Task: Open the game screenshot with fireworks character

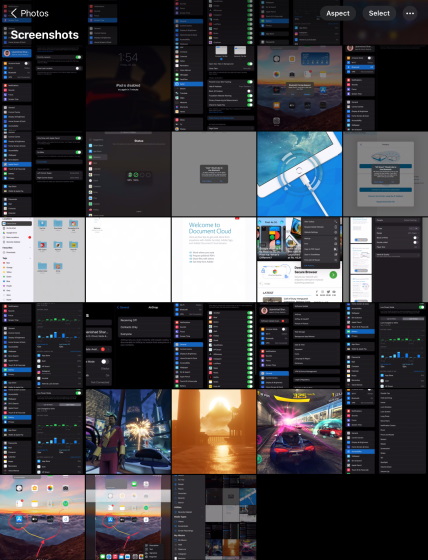Action: [128, 431]
